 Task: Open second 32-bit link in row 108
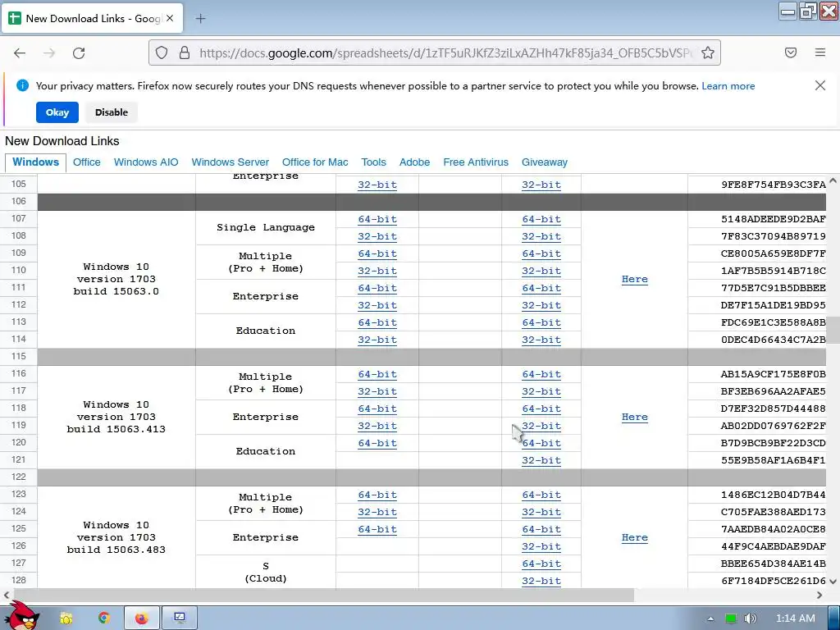point(541,236)
